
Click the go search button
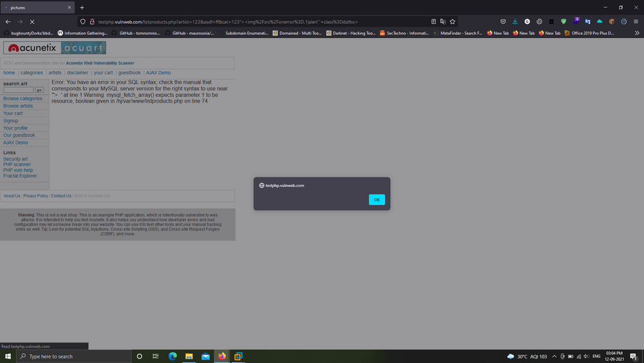(39, 90)
